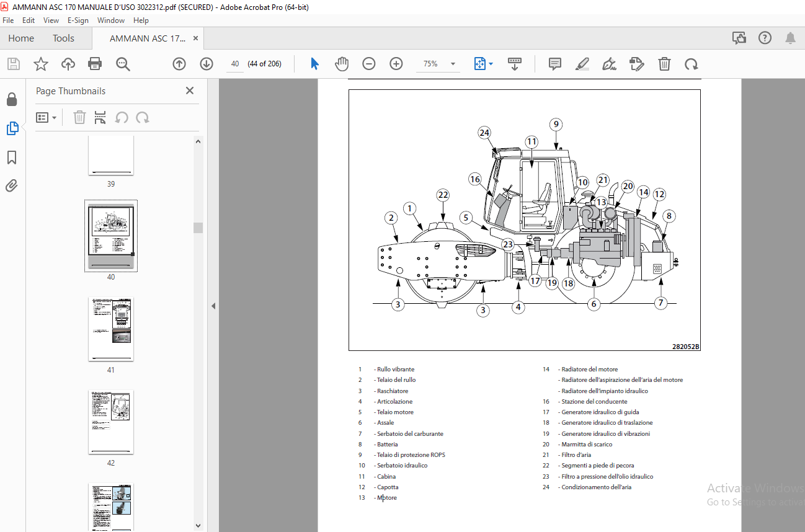Click thumbnails scrollbar down arrow
Image resolution: width=805 pixels, height=532 pixels.
(198, 526)
